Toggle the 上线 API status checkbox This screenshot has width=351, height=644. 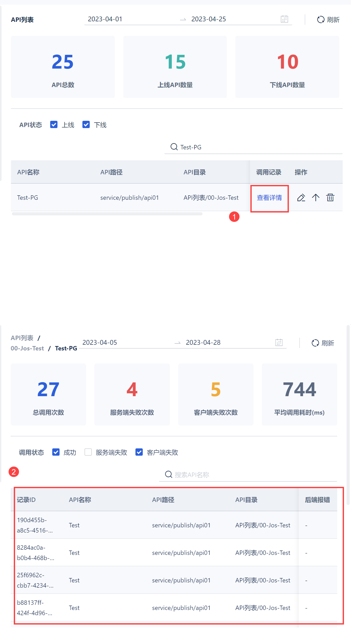tap(54, 125)
